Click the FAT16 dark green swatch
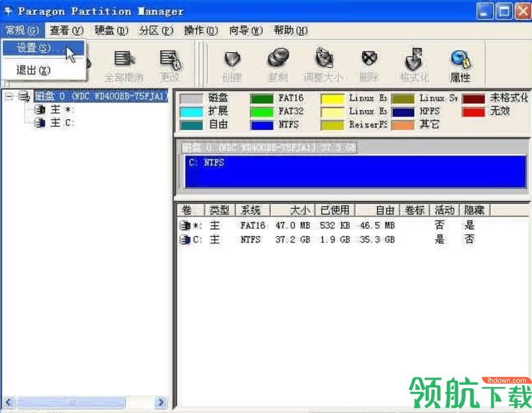Screen dimensions: 532x413 pyautogui.click(x=262, y=99)
